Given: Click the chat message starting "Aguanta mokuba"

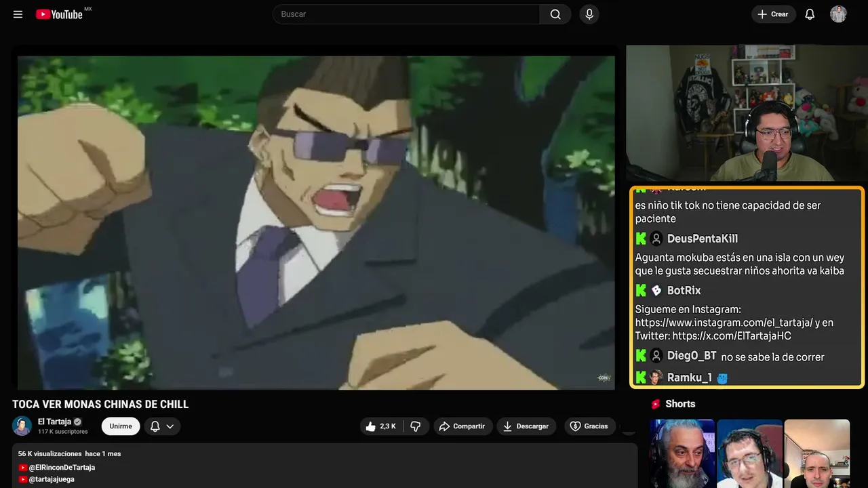Looking at the screenshot, I should tap(740, 264).
